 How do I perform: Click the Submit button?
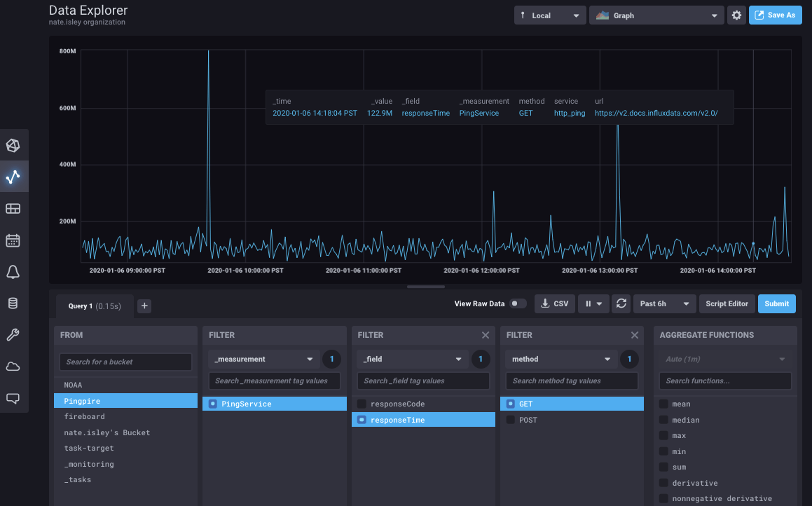(776, 303)
